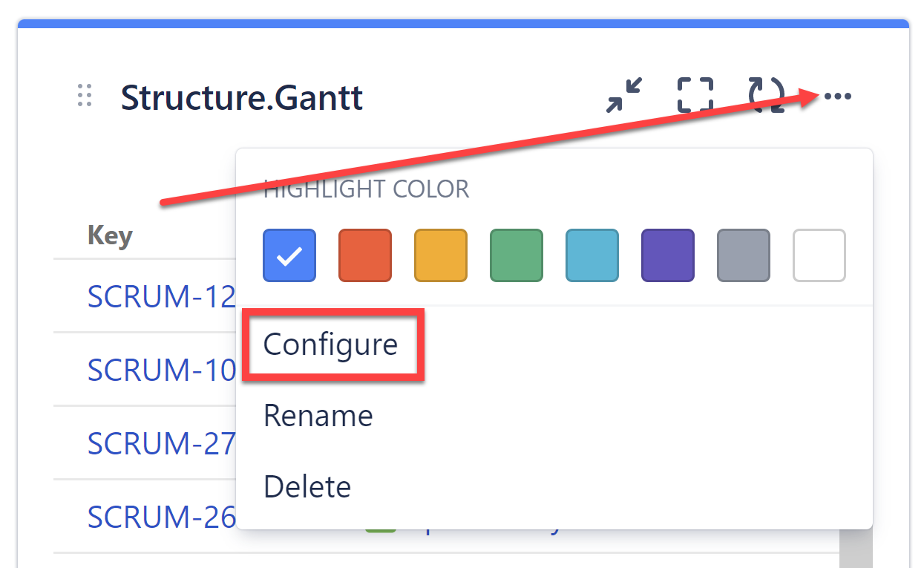This screenshot has width=924, height=568.
Task: Select the yellow highlight color
Action: (x=441, y=255)
